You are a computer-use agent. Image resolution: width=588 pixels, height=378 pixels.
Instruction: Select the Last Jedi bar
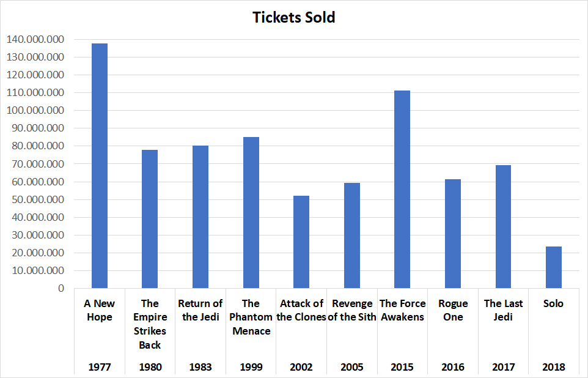coord(503,226)
